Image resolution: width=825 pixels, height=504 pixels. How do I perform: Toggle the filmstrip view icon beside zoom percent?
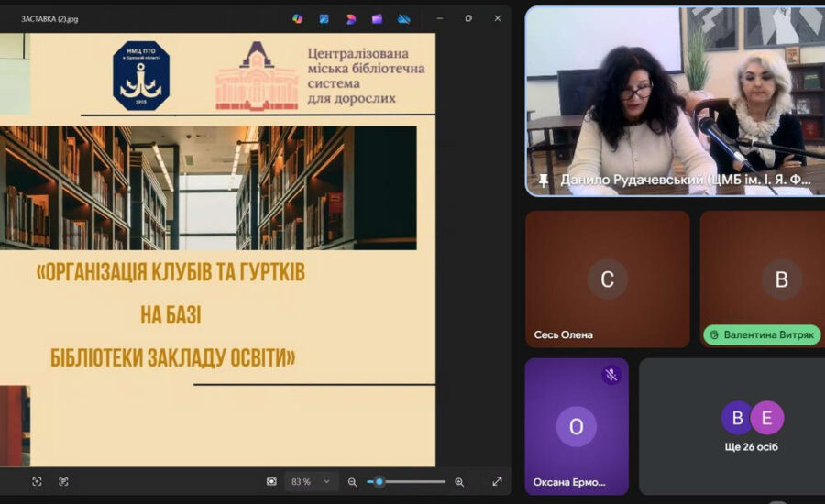[x=271, y=481]
